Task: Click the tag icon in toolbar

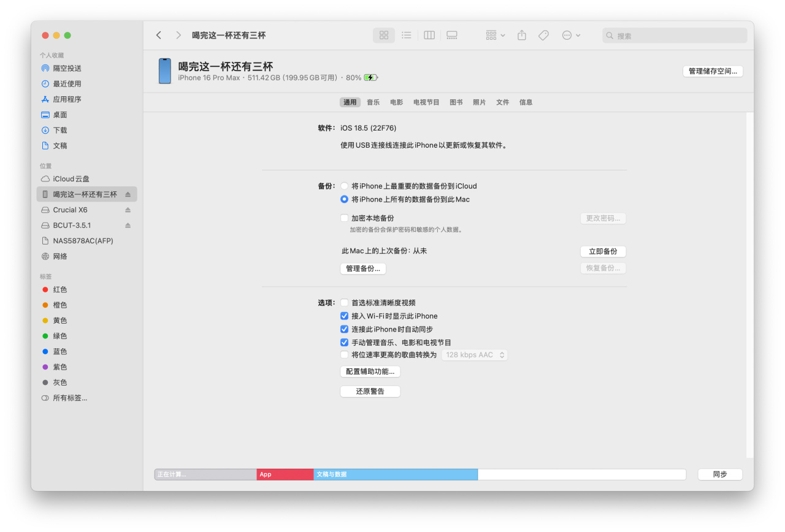Action: [x=543, y=36]
